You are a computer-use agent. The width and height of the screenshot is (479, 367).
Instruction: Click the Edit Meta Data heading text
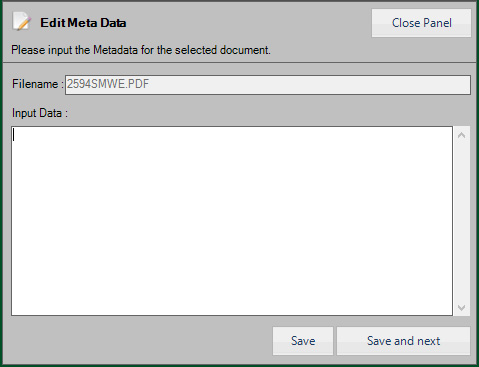[x=83, y=23]
